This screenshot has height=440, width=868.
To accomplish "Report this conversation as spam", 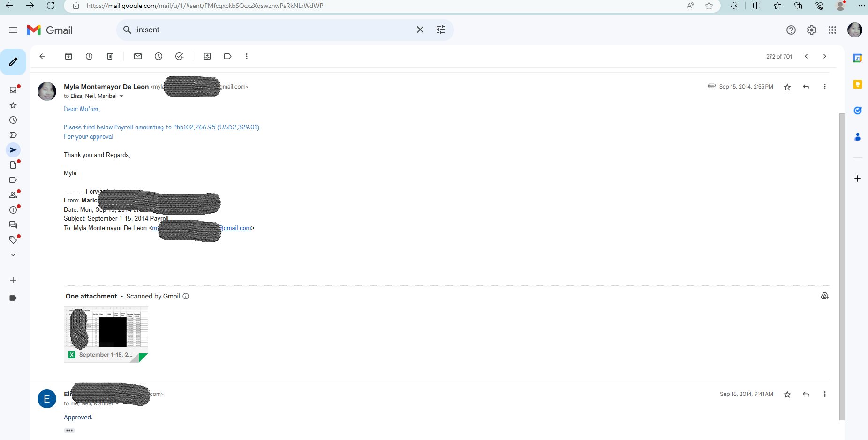I will point(89,56).
